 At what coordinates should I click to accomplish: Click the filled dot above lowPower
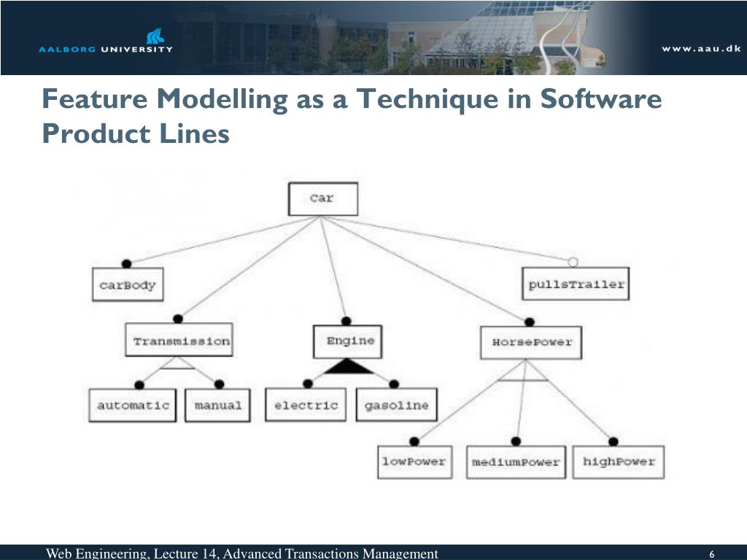(x=414, y=441)
